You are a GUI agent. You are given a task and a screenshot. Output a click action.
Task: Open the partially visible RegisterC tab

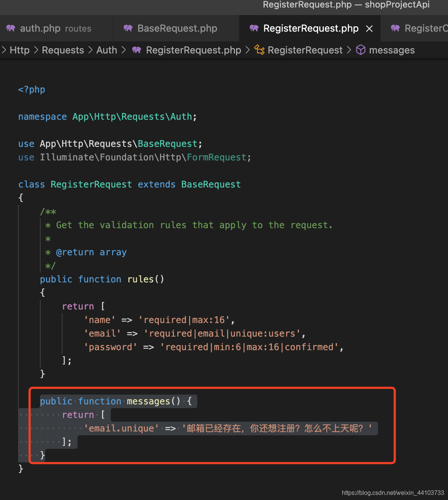(x=414, y=29)
